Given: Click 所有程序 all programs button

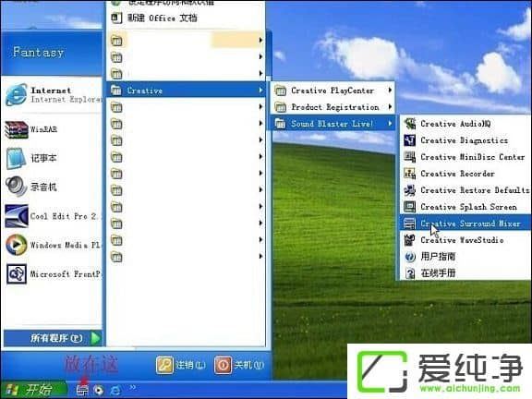Looking at the screenshot, I should coord(53,338).
